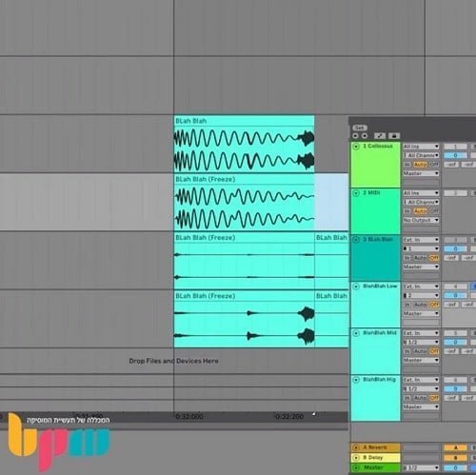Viewport: 476px width, 475px height.
Task: Open No Output dropdown on MIDI track
Action: click(x=421, y=220)
